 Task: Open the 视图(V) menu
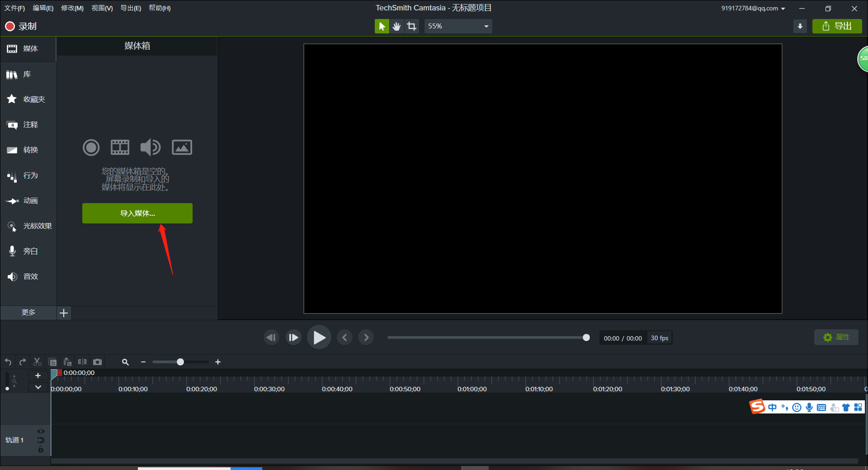[102, 8]
